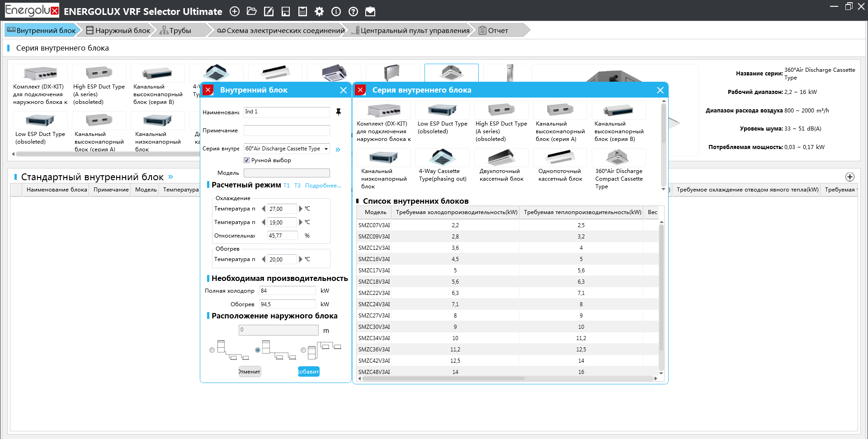This screenshot has height=439, width=868.
Task: Toggle the Ручной выбор checkbox
Action: click(x=247, y=160)
